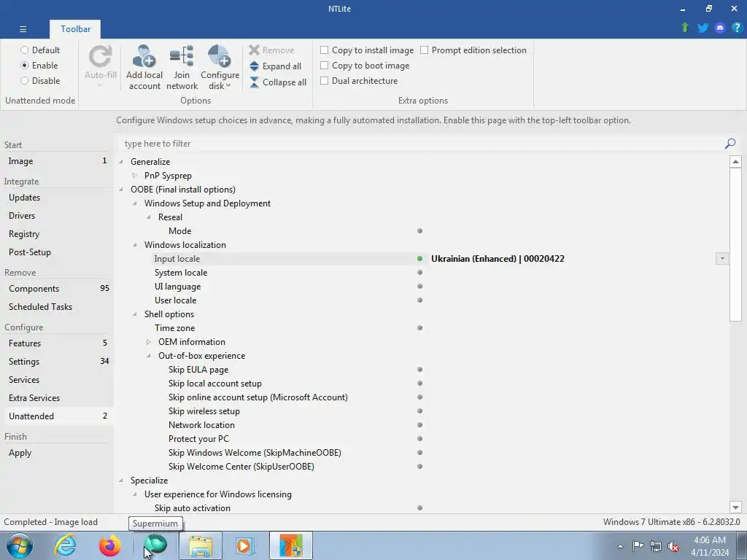Check Copy to boot image

click(x=365, y=65)
